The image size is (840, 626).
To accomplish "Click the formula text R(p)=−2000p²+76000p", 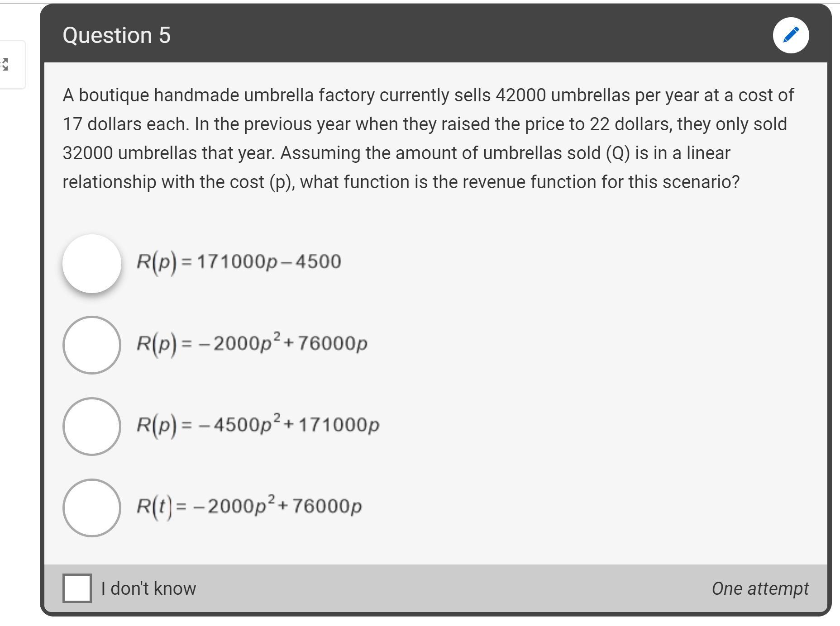I will tap(252, 343).
